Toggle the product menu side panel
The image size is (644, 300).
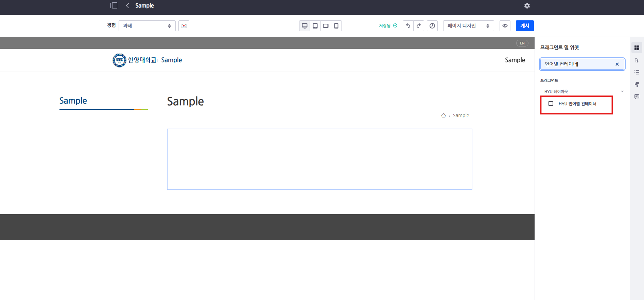point(114,6)
